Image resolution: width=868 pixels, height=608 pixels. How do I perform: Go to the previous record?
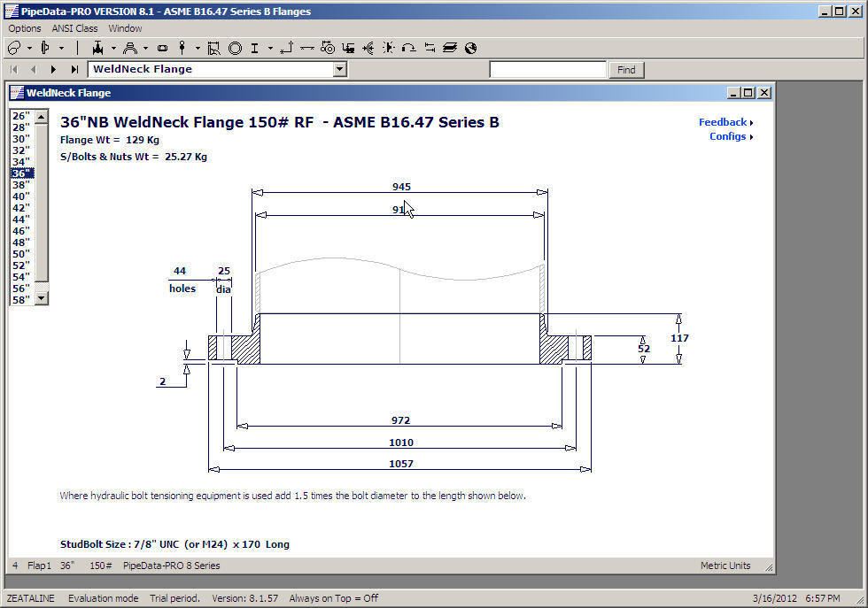tap(34, 69)
